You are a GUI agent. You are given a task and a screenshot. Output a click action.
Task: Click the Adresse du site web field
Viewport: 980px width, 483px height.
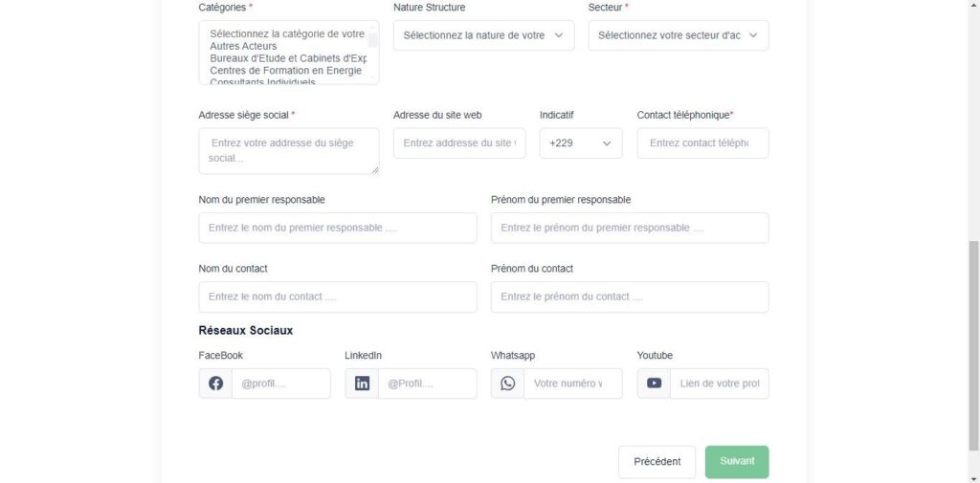pos(459,143)
